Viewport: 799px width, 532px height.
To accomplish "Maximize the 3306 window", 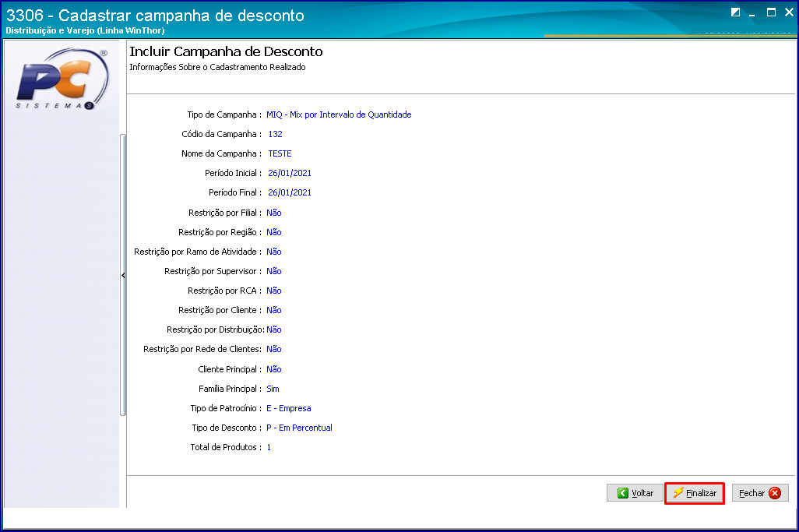I will coord(772,12).
